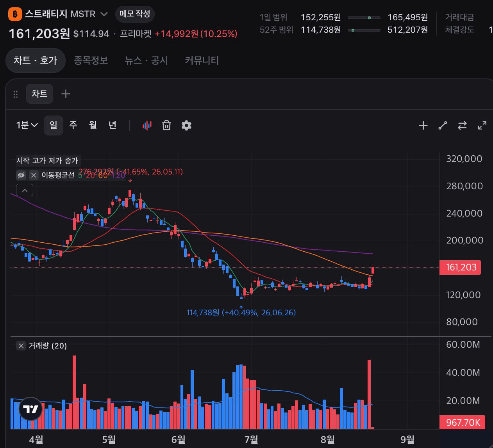Click the 80,000 price axis label
Image resolution: width=493 pixels, height=448 pixels.
tap(462, 322)
